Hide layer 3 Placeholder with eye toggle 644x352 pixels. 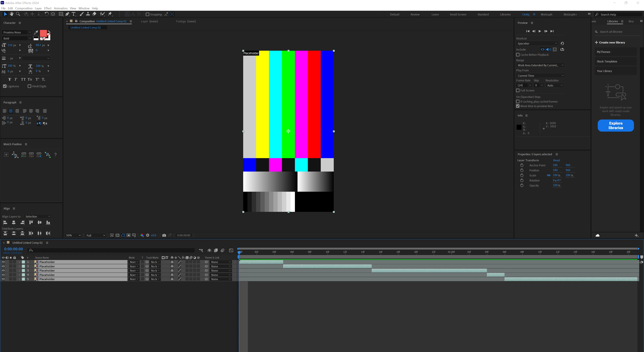3,270
